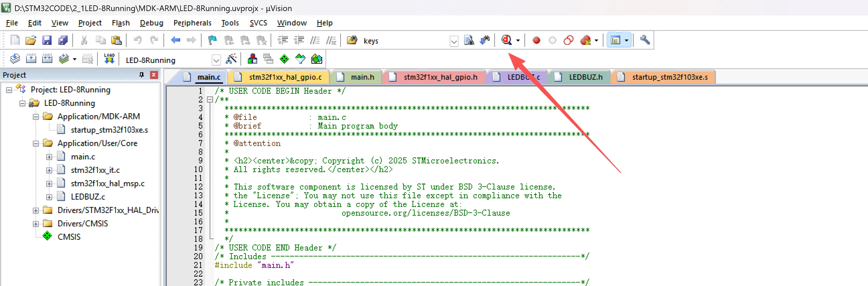Click the Download LOAD icon
The width and height of the screenshot is (868, 286).
point(109,59)
